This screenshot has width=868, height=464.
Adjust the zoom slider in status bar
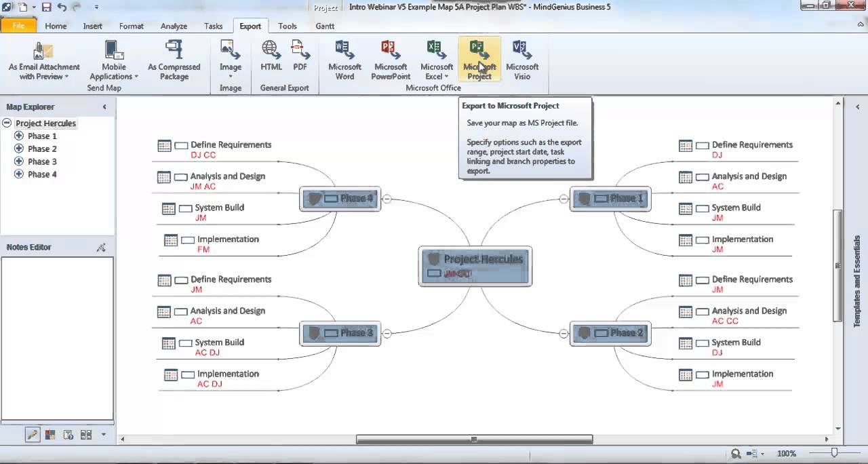point(834,453)
